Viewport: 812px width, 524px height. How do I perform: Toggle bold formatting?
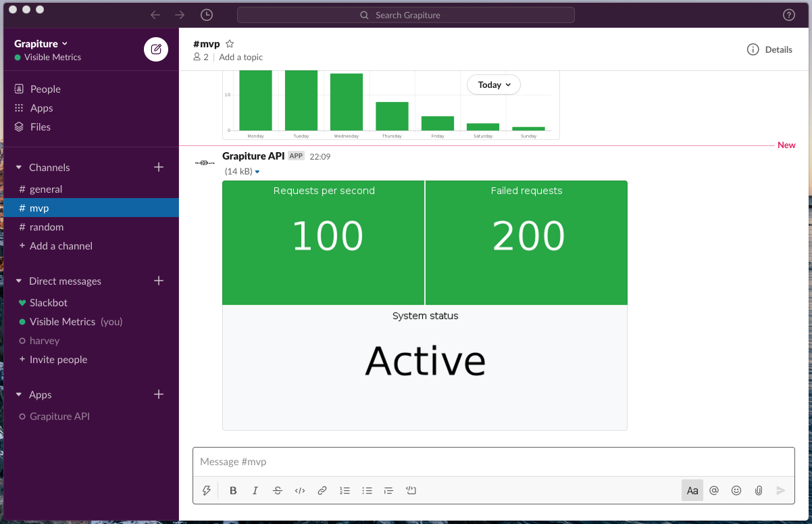click(x=233, y=491)
